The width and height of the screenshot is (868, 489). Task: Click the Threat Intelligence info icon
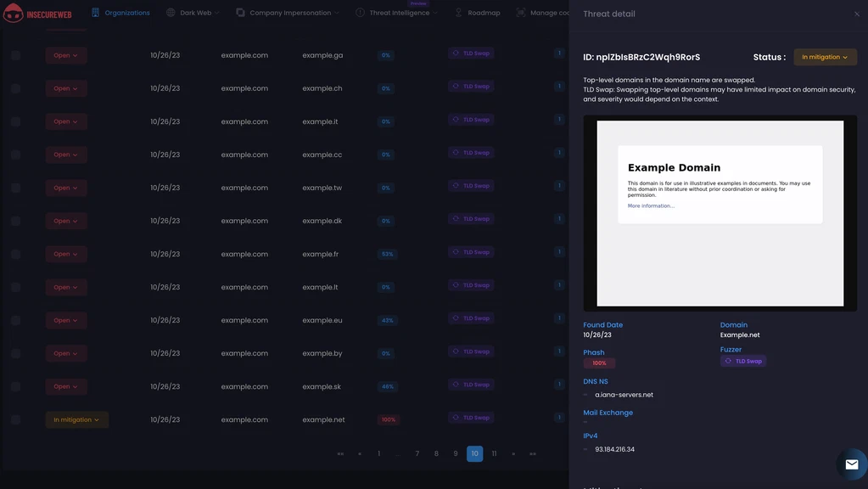361,13
